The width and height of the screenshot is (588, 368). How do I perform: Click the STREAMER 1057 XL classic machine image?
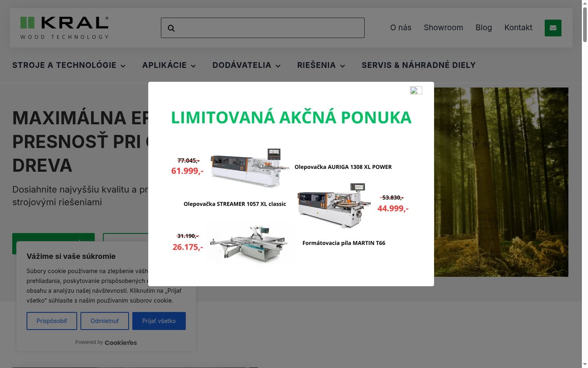point(334,205)
